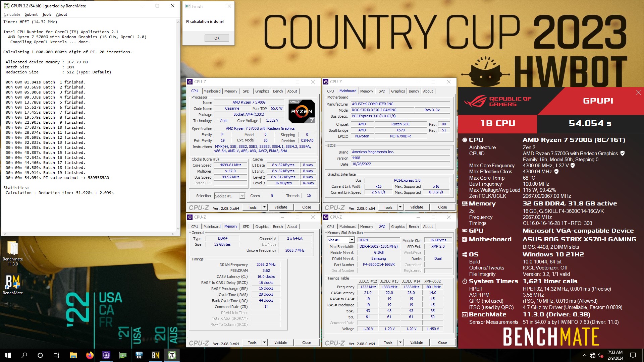Viewport: 644px width, 362px height.
Task: Launch Firefox from taskbar
Action: (x=90, y=355)
